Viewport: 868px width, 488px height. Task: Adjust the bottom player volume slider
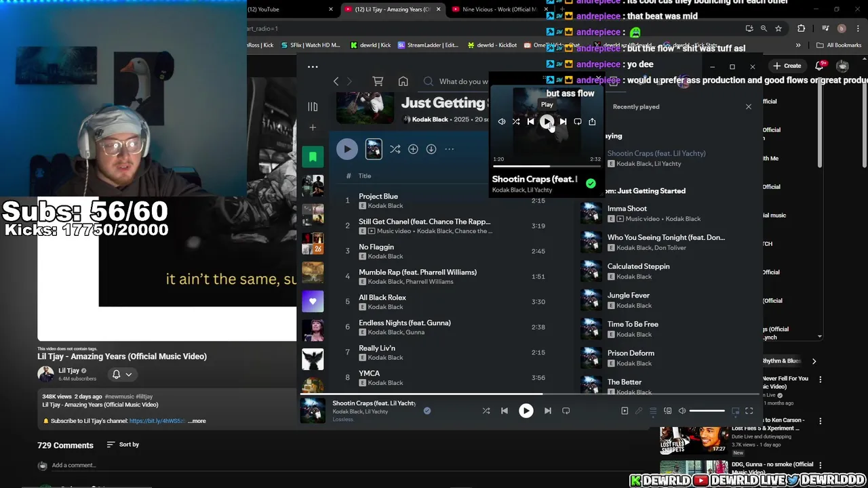[707, 411]
